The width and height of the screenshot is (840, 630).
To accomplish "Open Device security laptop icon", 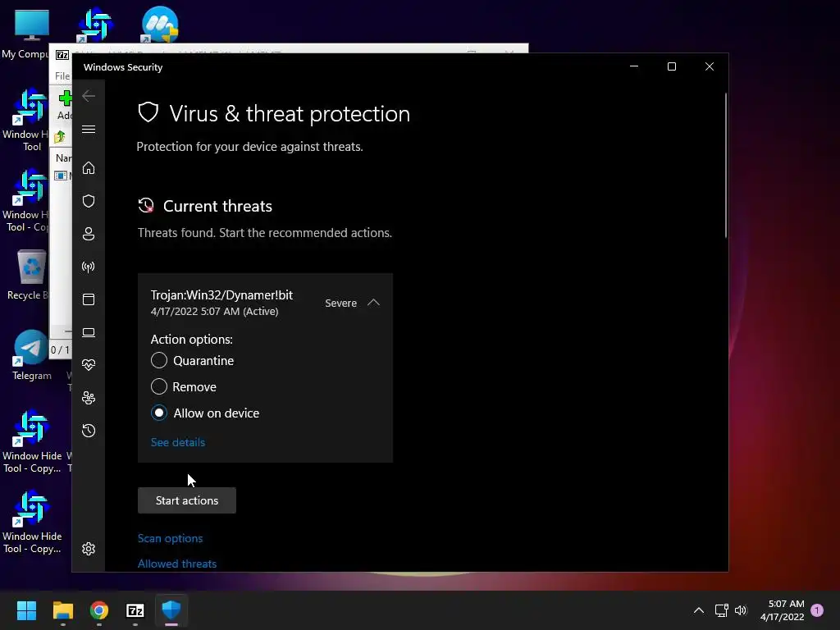I will pos(89,333).
